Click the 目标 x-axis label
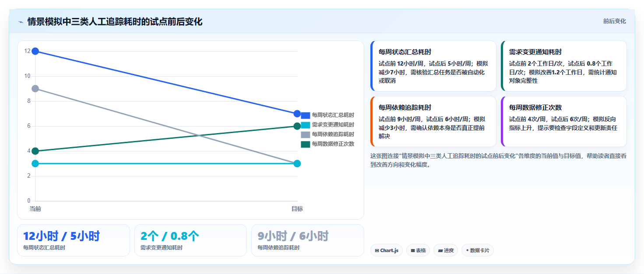Image resolution: width=644 pixels, height=274 pixels. point(297,209)
